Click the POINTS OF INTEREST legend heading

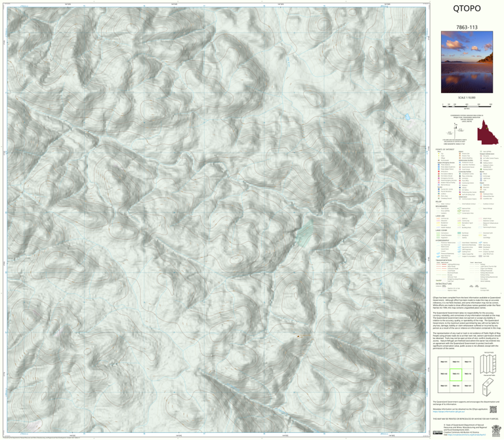point(445,150)
